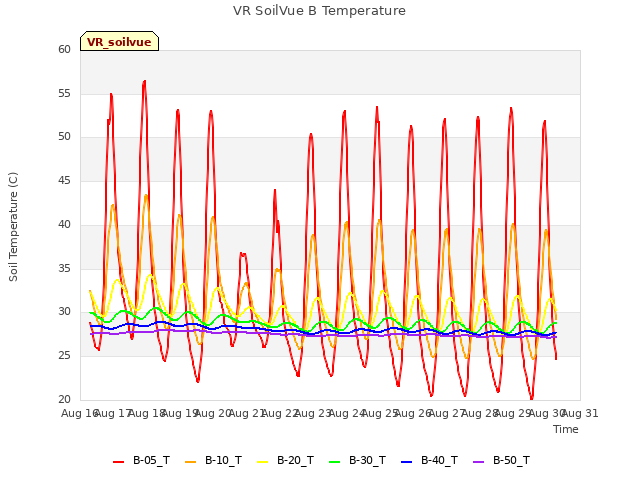Click the 25 y-axis tick label
The width and height of the screenshot is (640, 480).
pyautogui.click(x=64, y=356)
